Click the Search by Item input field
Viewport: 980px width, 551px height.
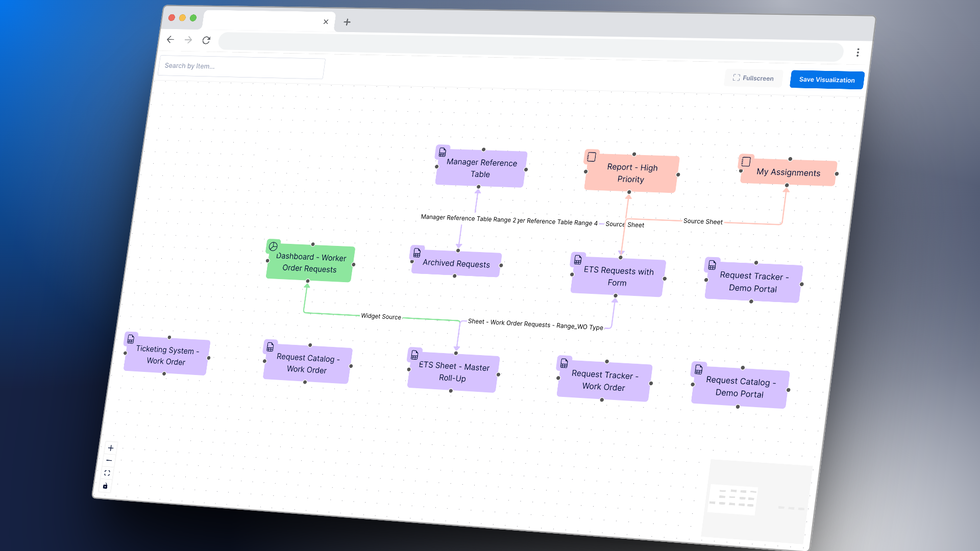pyautogui.click(x=241, y=67)
